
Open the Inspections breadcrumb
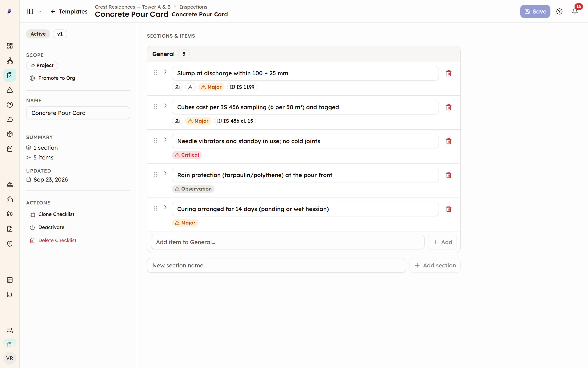[193, 7]
